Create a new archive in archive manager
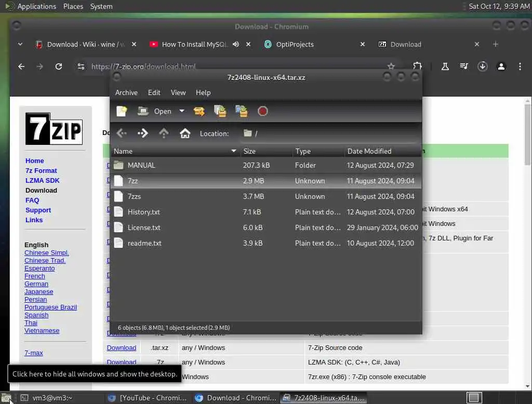Image resolution: width=532 pixels, height=404 pixels. 122,111
